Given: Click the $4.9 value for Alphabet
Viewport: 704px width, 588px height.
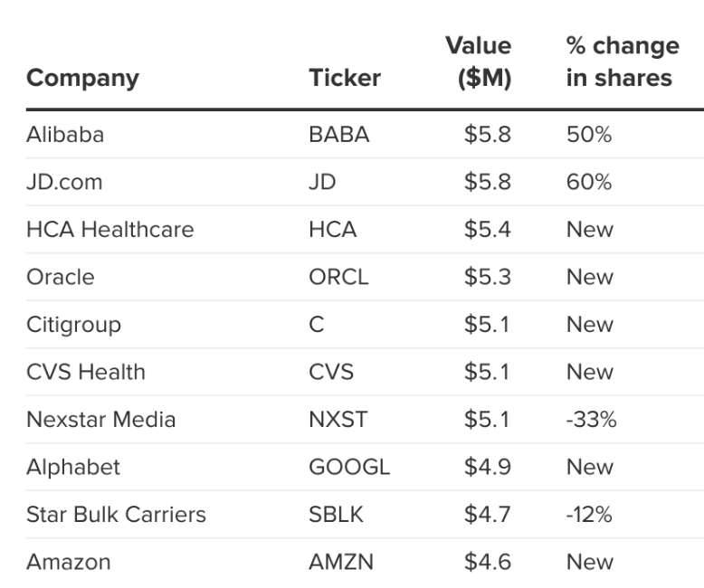Looking at the screenshot, I should click(488, 468).
